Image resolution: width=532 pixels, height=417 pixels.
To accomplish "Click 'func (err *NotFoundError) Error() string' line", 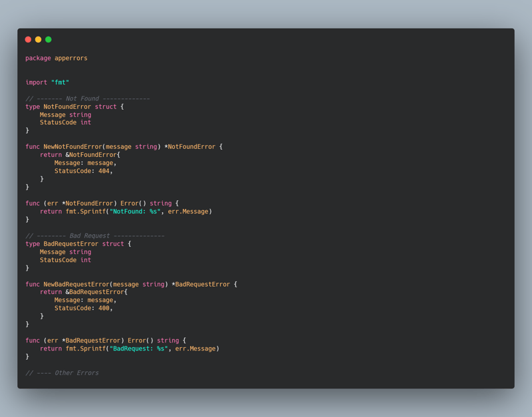I will 102,204.
